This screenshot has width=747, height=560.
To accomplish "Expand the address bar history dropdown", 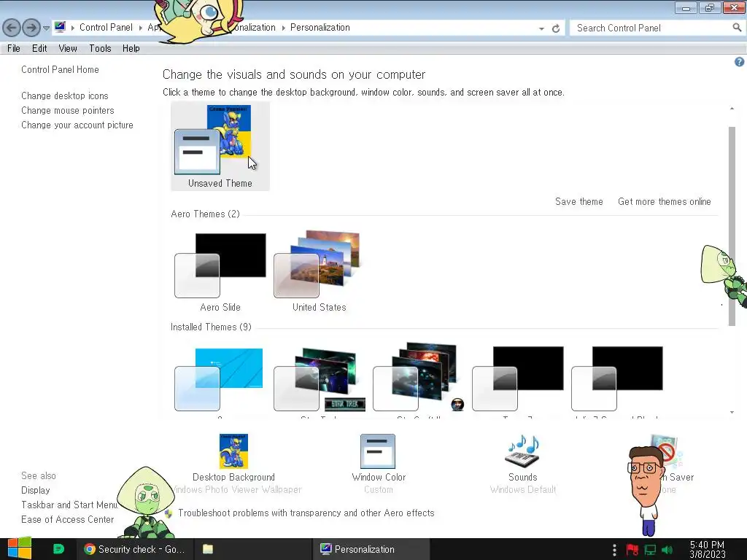I will 541,28.
